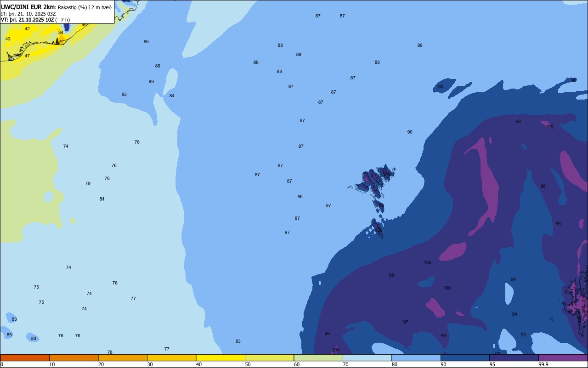
Task: Click the 70–80 pale blue legend swatch
Action: click(x=367, y=357)
